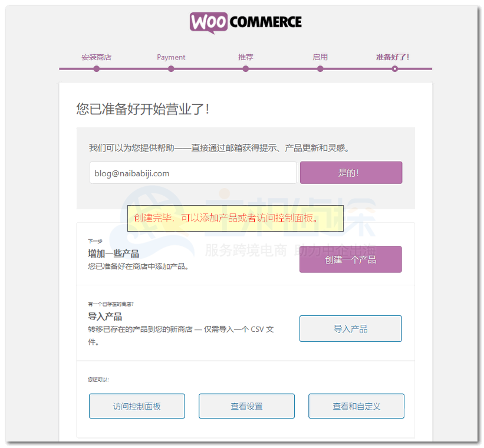484x448 pixels.
Task: Click the heading 您已准备好开始营业了!
Action: pos(143,109)
